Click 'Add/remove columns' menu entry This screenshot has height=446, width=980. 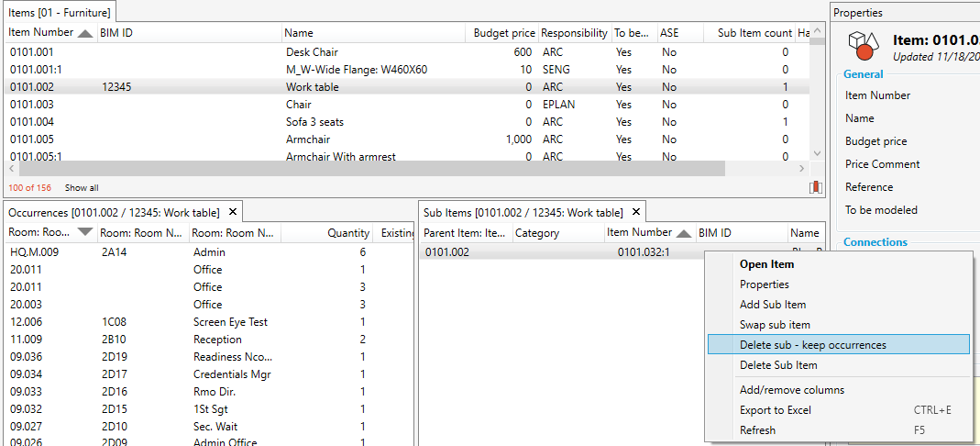791,390
